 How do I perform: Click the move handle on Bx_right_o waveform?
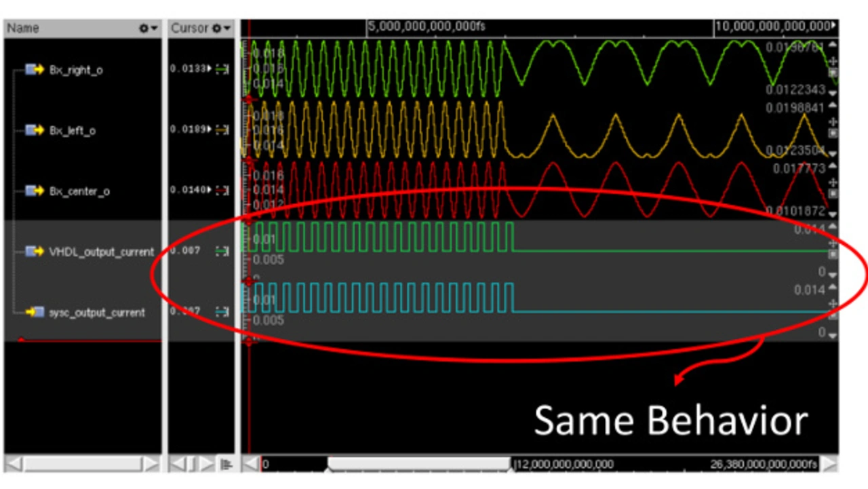pos(833,62)
